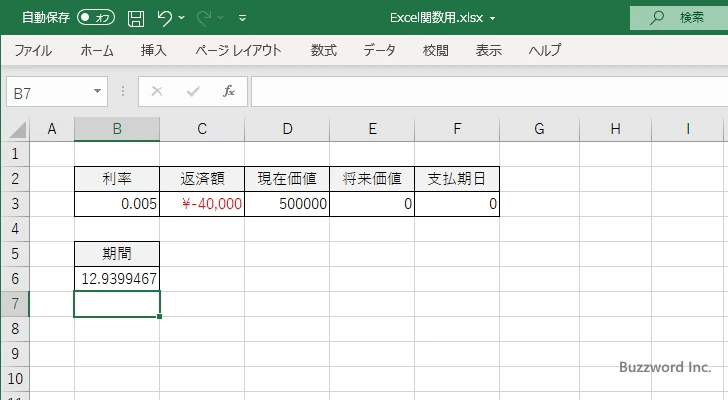Click the 返済額 header cell
This screenshot has height=400, width=728.
[202, 179]
